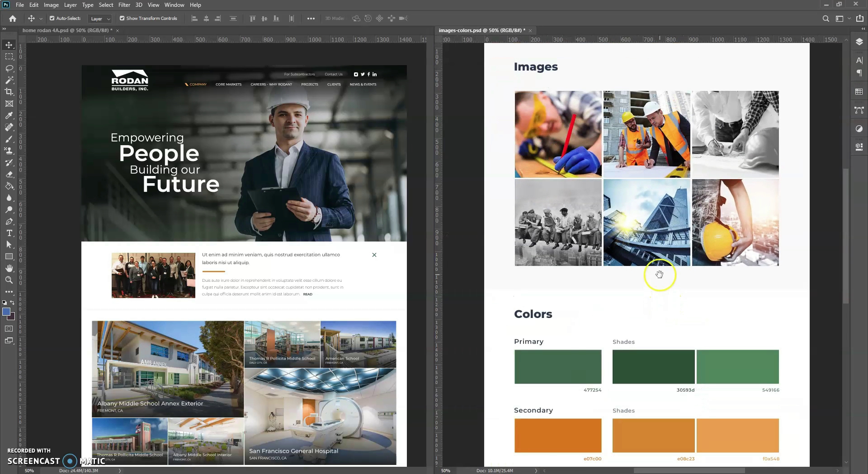Click the Search icon button
This screenshot has width=868, height=474.
(826, 19)
